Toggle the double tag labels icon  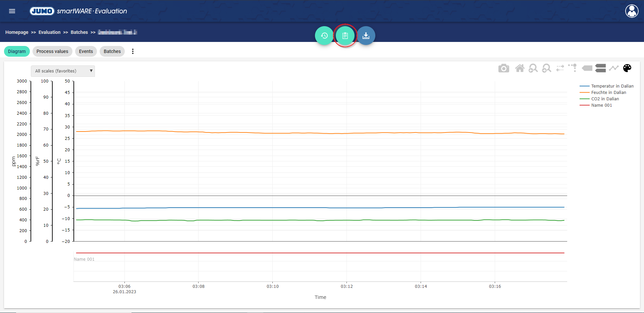600,68
